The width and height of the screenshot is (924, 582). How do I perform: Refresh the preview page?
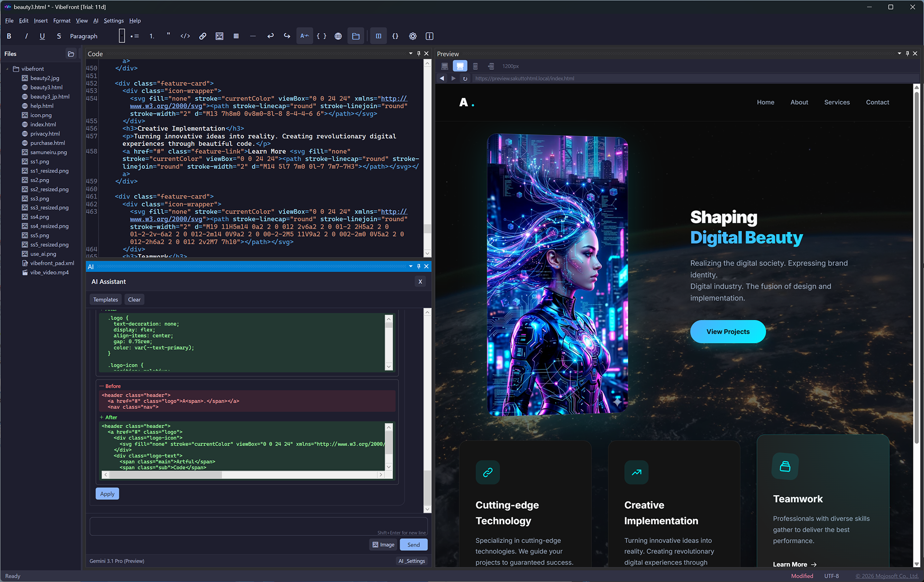[465, 78]
